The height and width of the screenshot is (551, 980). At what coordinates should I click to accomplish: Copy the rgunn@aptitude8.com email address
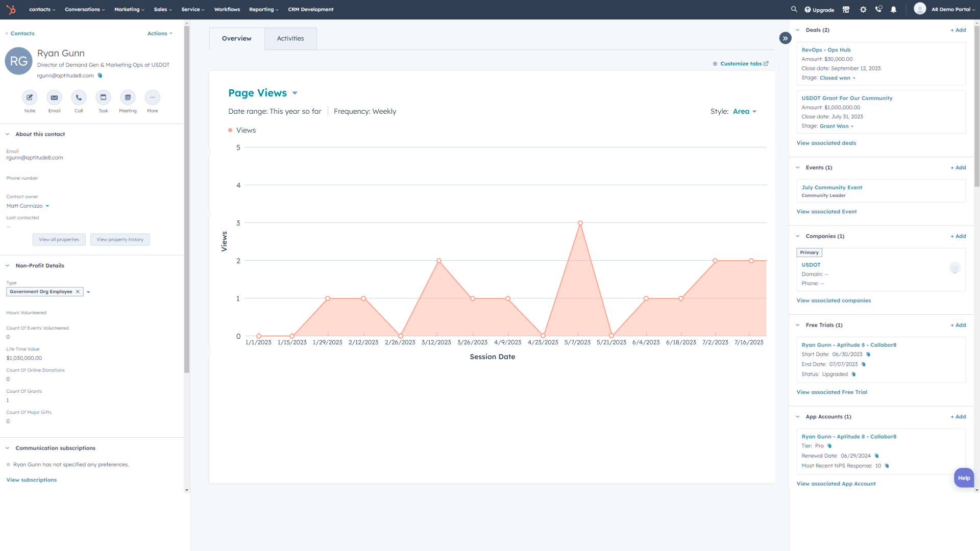click(x=100, y=76)
